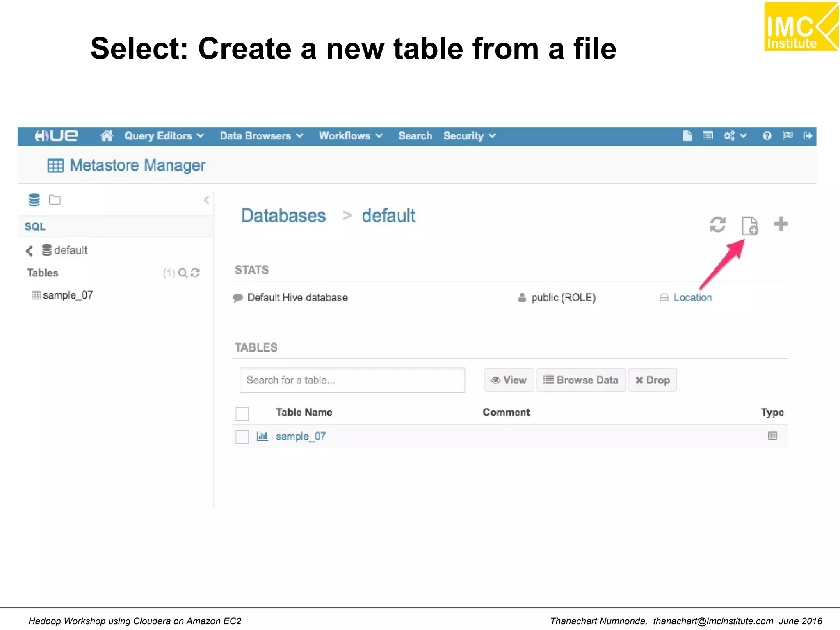Open sample_07 stats chart icon
Screen dimensions: 840x630
point(262,436)
